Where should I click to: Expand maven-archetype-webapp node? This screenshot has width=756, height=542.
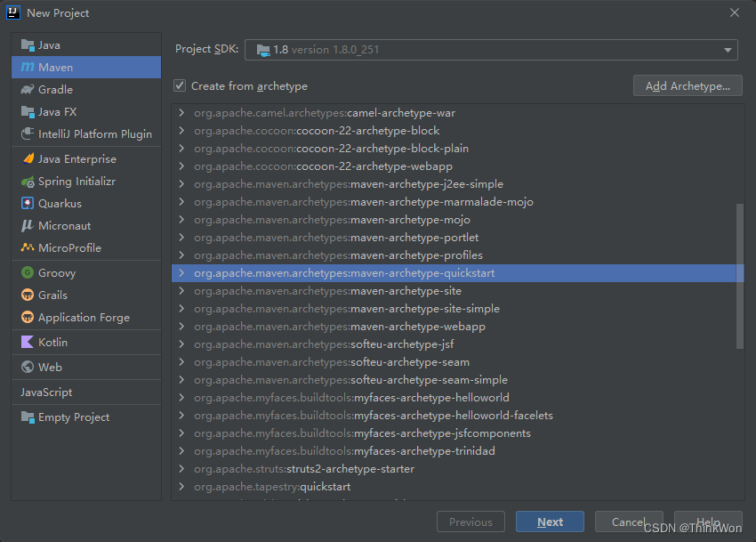[181, 327]
